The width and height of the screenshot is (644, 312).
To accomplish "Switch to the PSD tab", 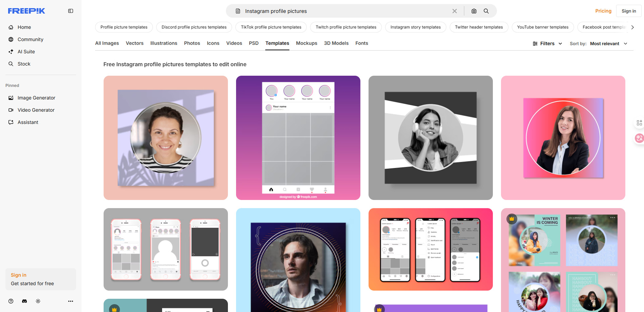I will tap(254, 43).
